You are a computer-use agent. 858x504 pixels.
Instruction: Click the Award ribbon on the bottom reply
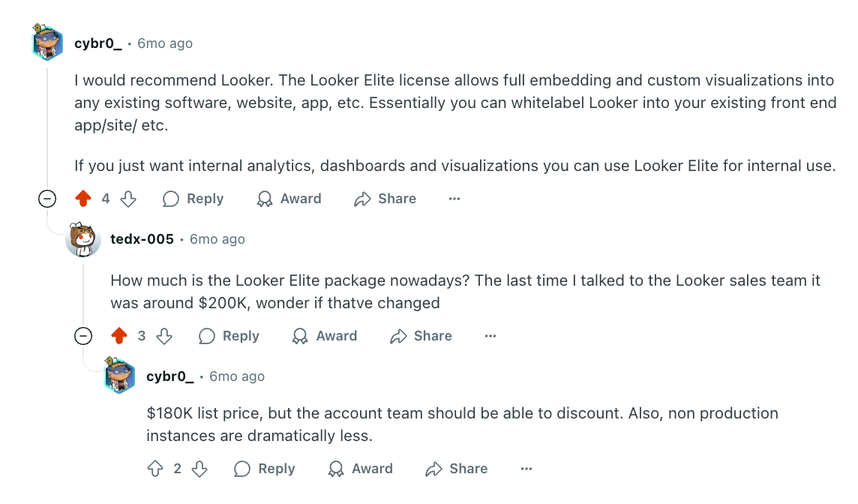(336, 469)
